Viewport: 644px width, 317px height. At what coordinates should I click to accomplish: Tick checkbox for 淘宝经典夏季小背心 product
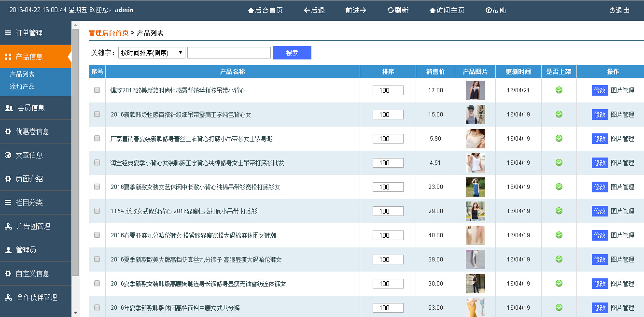[x=97, y=162]
